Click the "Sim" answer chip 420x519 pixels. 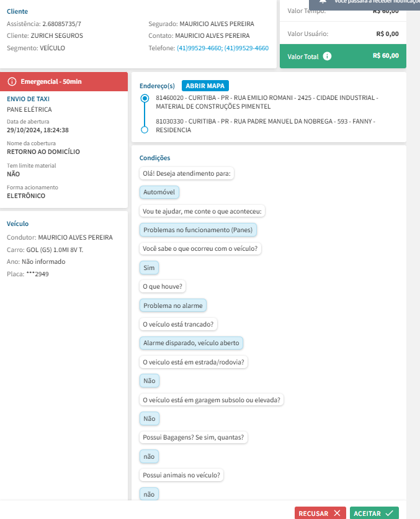click(149, 268)
